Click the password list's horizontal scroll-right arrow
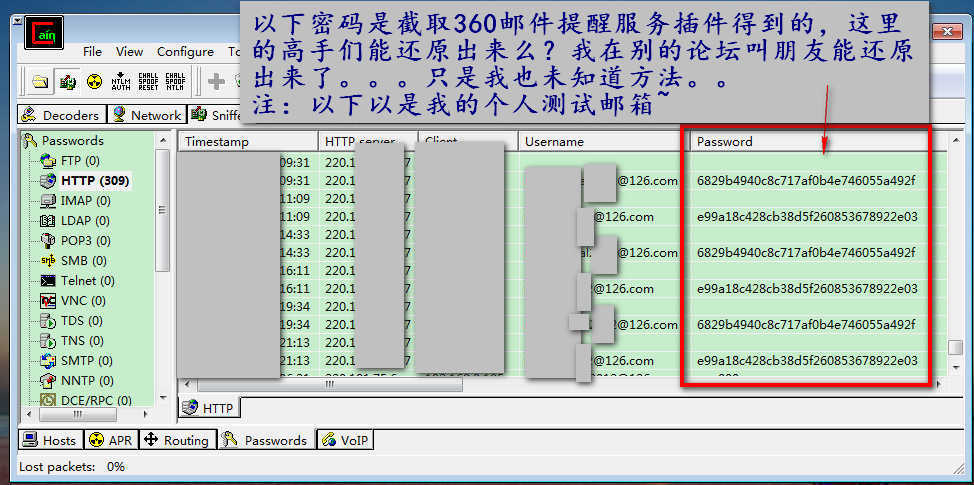Screen dimensions: 974x485 pos(939,385)
